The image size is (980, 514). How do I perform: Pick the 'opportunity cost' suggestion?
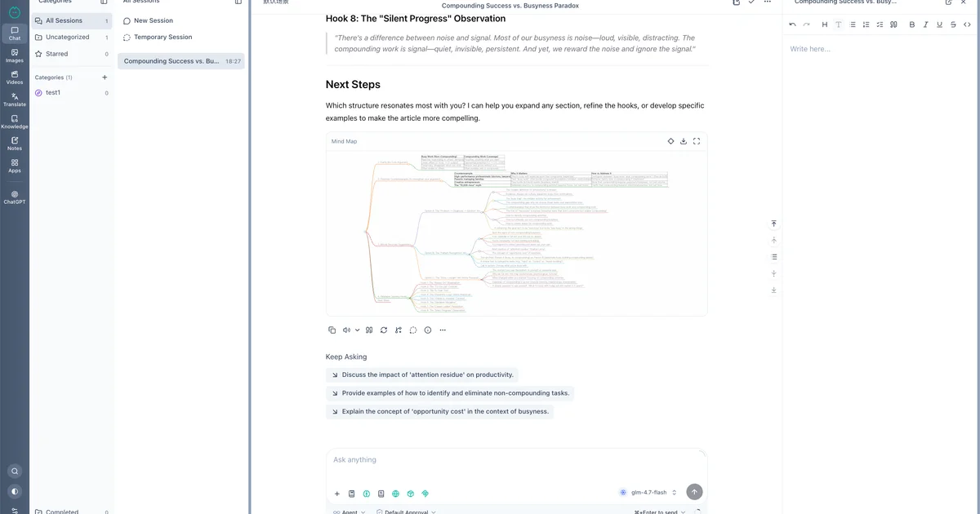pyautogui.click(x=440, y=412)
